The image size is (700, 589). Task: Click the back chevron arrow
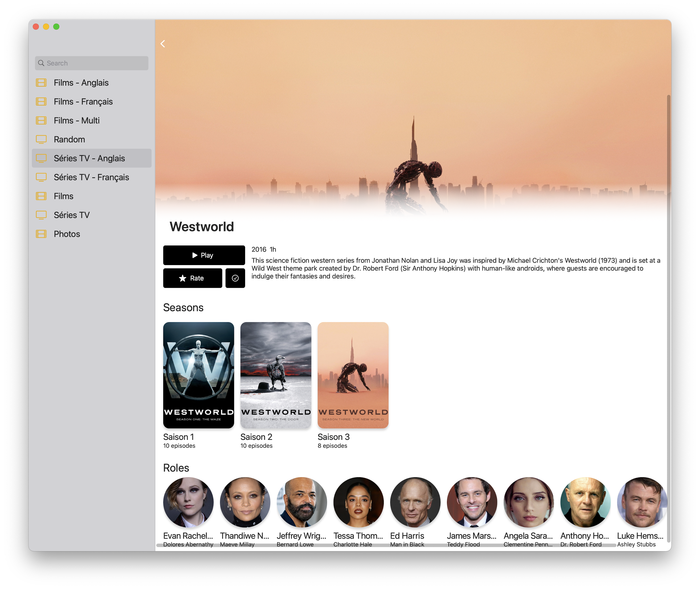tap(163, 44)
